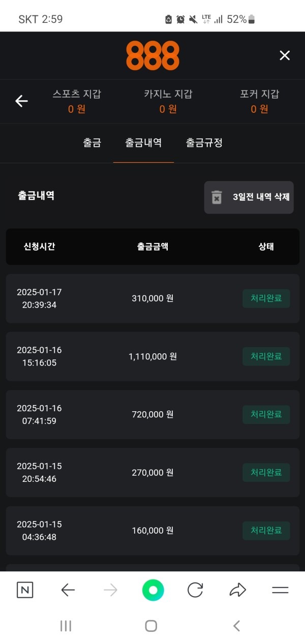305x644 pixels.
Task: Open the 출금규정 tab
Action: pyautogui.click(x=204, y=143)
